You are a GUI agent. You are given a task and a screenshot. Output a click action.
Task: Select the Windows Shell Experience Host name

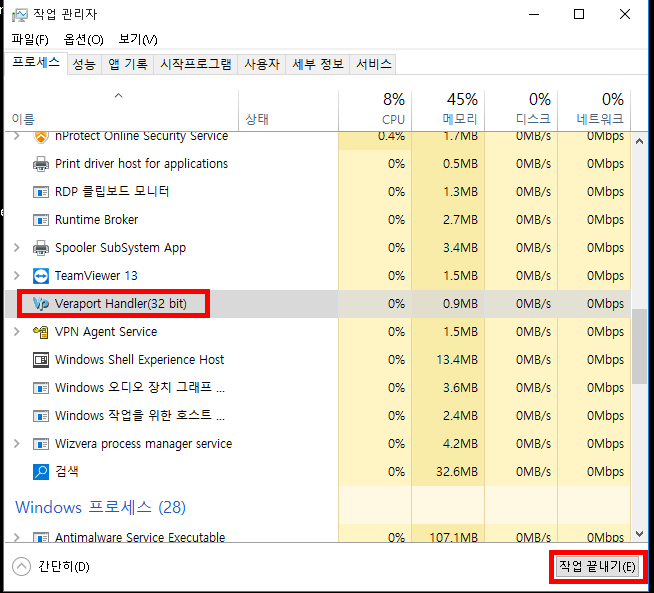(x=139, y=359)
